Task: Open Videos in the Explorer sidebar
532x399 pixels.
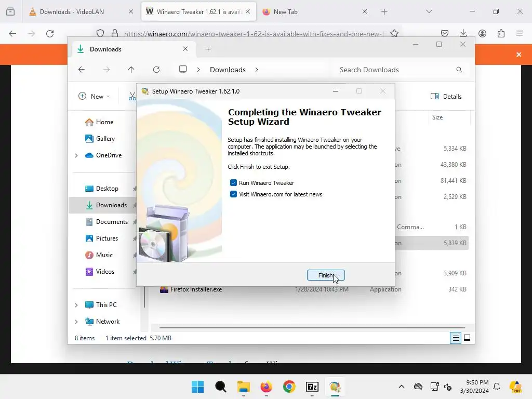Action: click(x=100, y=272)
